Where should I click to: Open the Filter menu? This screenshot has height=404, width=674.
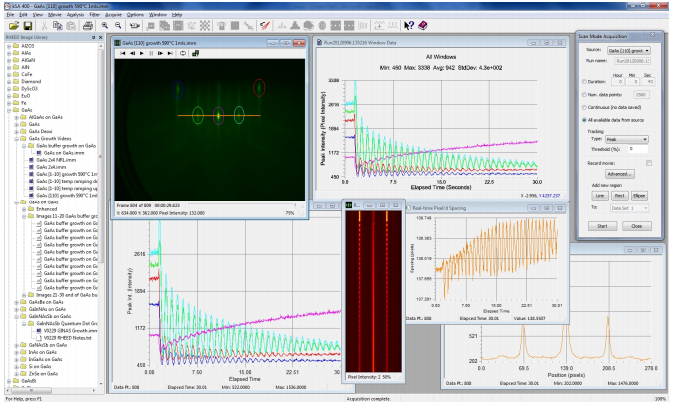pyautogui.click(x=94, y=15)
